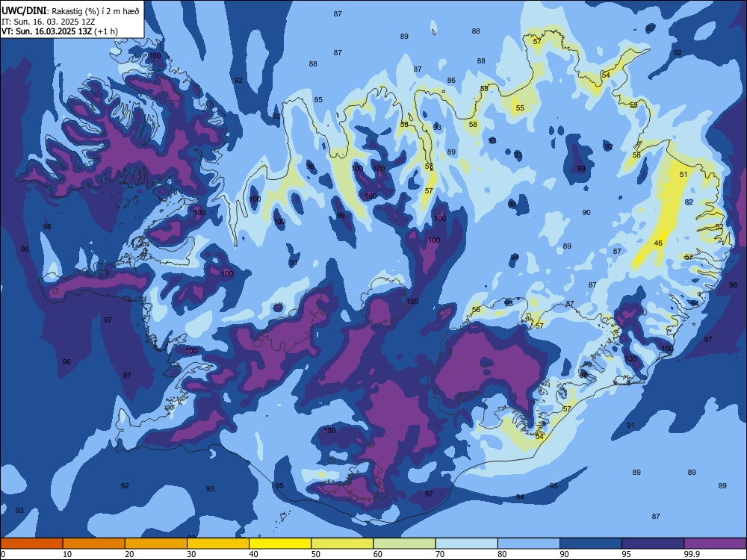
Task: Click the map humidity value '86'
Action: pyautogui.click(x=451, y=80)
